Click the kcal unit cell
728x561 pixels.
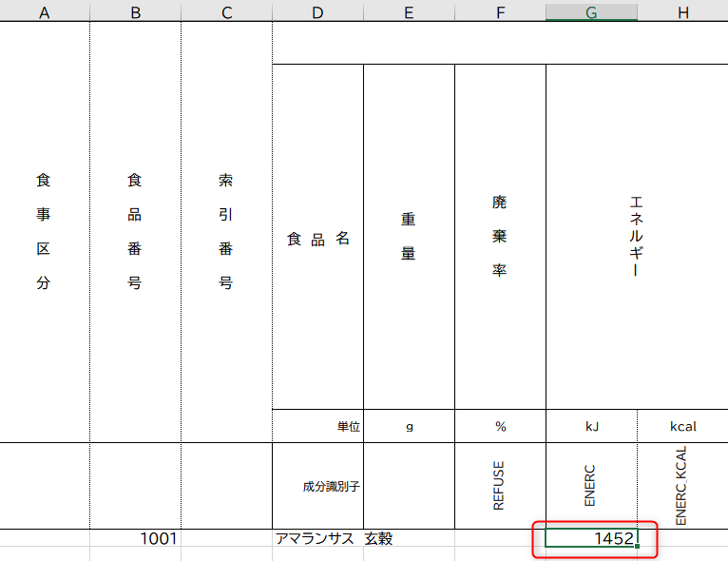click(682, 426)
